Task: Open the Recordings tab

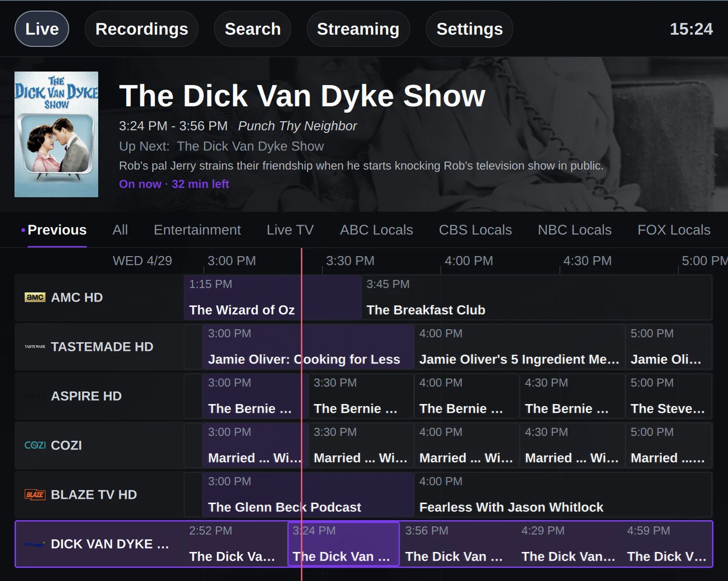Action: (142, 29)
